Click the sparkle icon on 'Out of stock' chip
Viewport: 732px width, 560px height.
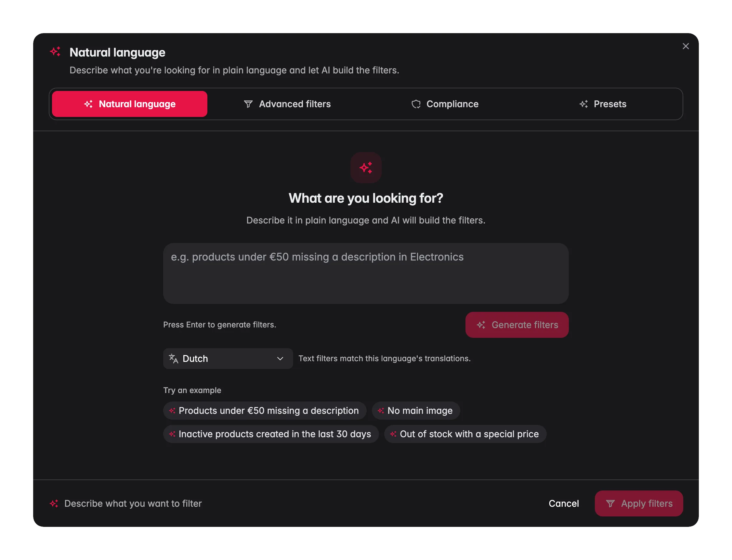393,434
